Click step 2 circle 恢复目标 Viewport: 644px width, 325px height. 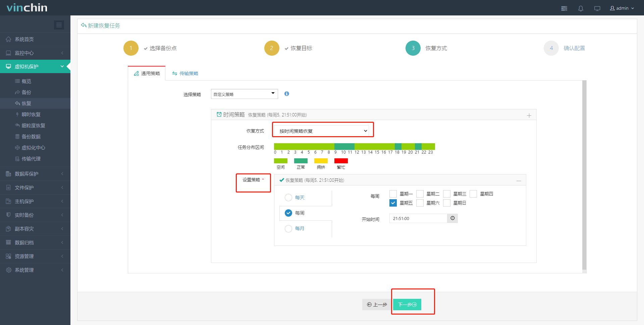pos(272,48)
